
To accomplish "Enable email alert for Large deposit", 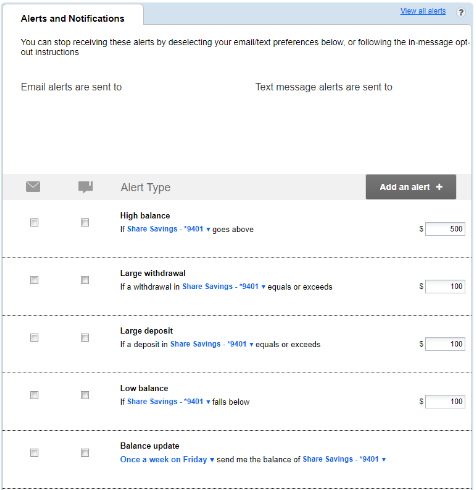I will [34, 338].
